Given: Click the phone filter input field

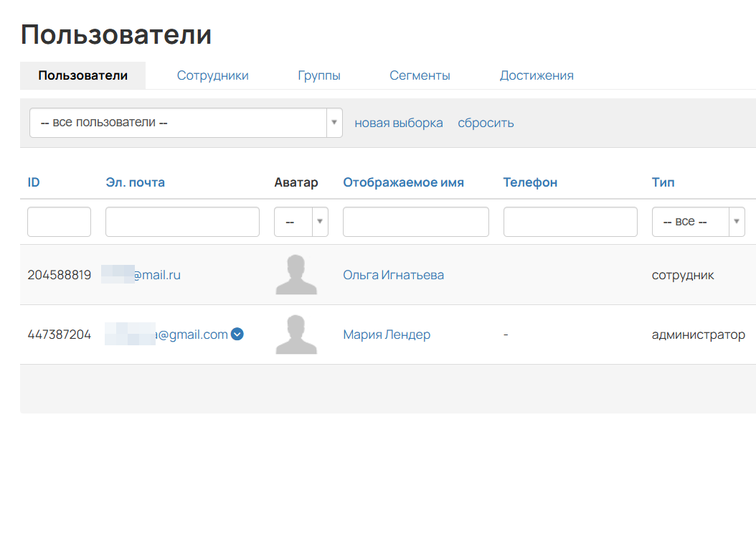Looking at the screenshot, I should click(570, 222).
